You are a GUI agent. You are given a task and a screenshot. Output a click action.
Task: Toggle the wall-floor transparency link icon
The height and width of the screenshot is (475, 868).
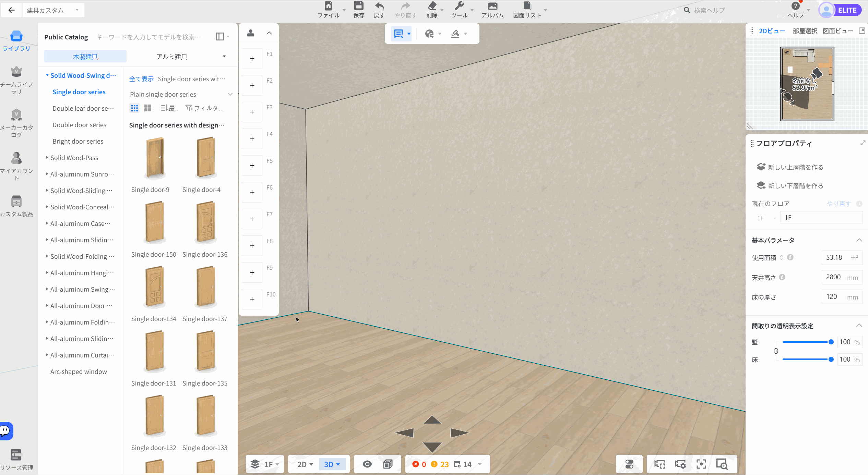(x=776, y=351)
